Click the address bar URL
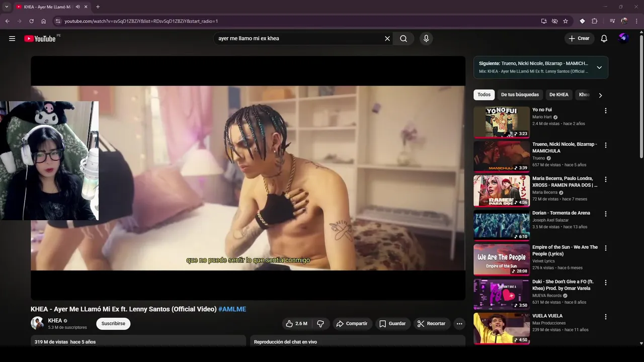Viewport: 644px width, 362px height. coord(141,21)
